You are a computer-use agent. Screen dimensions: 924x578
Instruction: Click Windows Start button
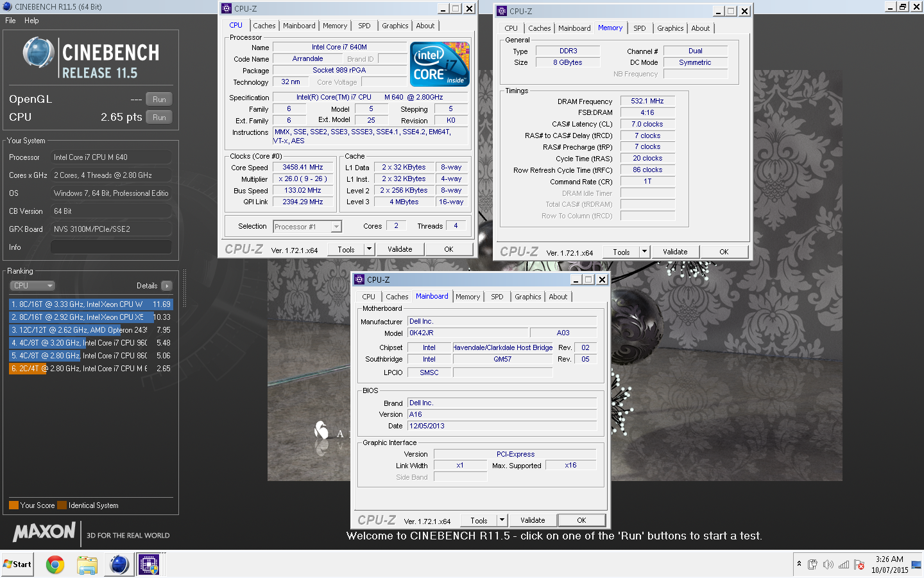[17, 565]
